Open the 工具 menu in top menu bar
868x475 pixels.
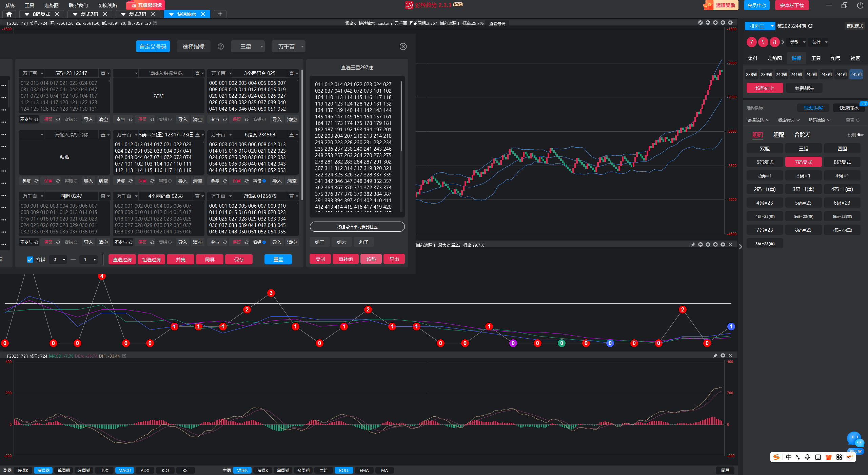(x=29, y=5)
